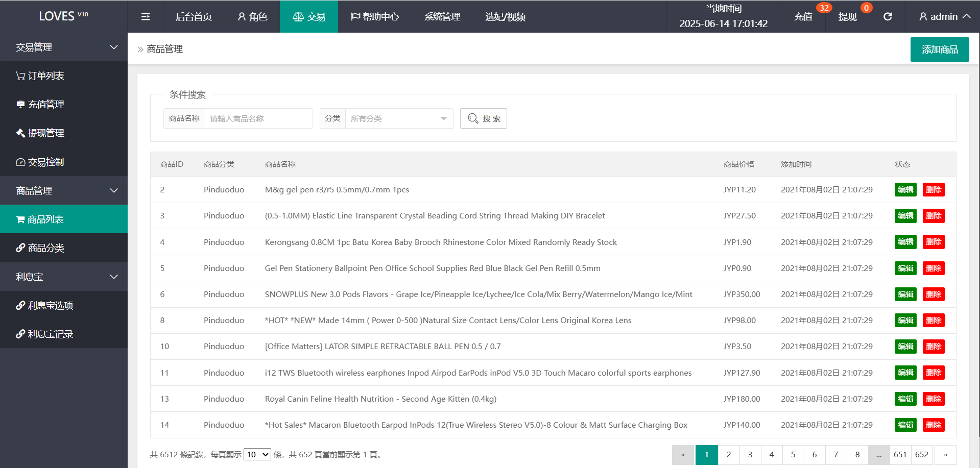Jump to last page 652
Screen dimensions: 980x468
pos(922,455)
